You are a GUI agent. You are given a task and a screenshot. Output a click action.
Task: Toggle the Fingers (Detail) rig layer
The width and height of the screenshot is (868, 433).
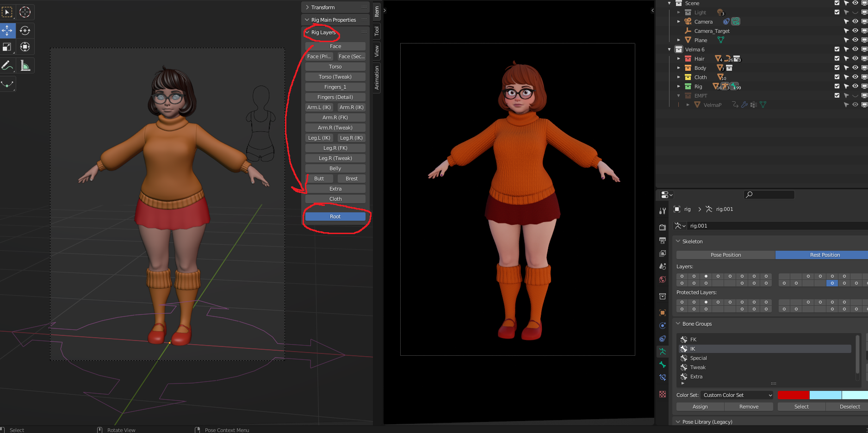pos(335,97)
